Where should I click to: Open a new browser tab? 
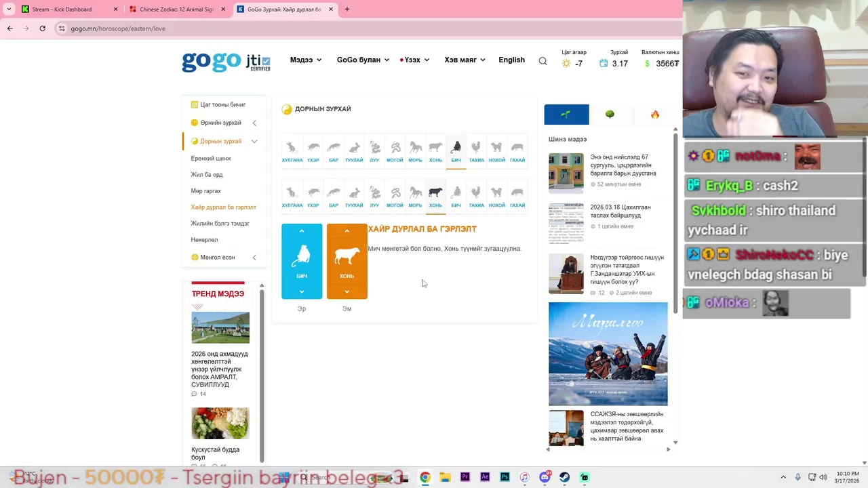click(347, 9)
